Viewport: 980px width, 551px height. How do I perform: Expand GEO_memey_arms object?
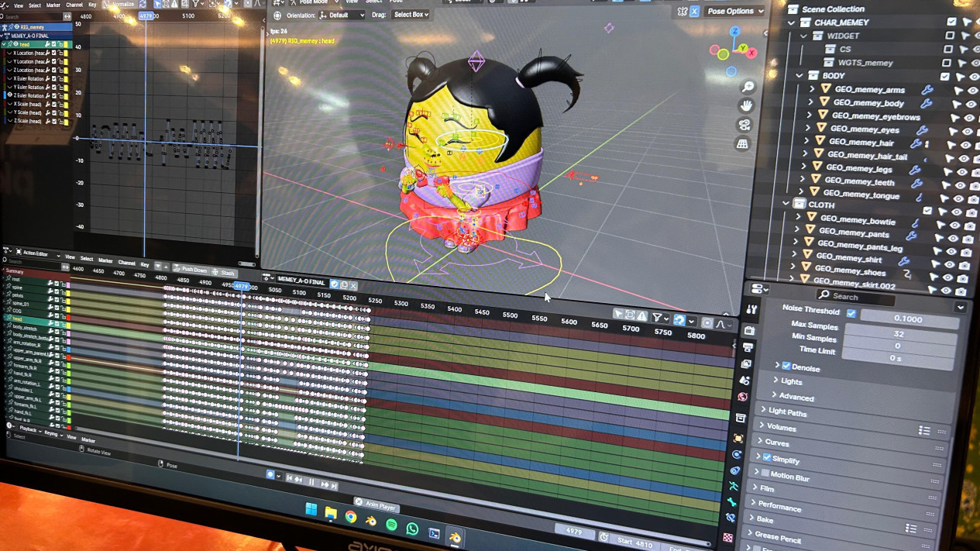(x=811, y=88)
